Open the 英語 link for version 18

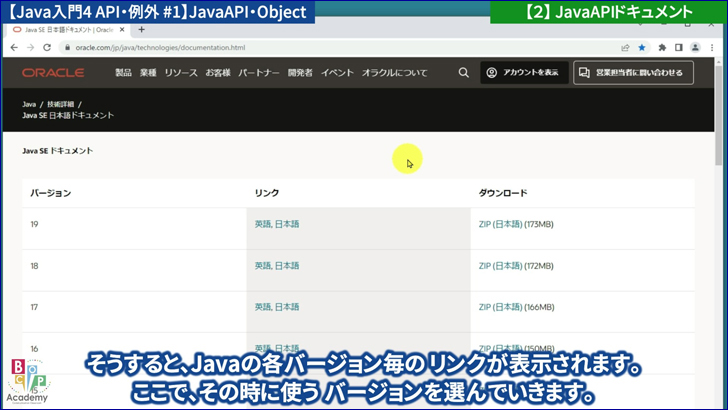click(263, 266)
